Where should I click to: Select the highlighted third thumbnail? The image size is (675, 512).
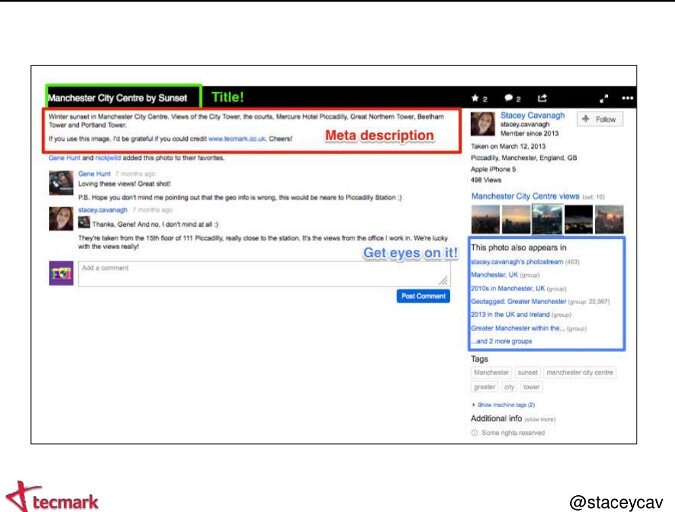point(547,219)
